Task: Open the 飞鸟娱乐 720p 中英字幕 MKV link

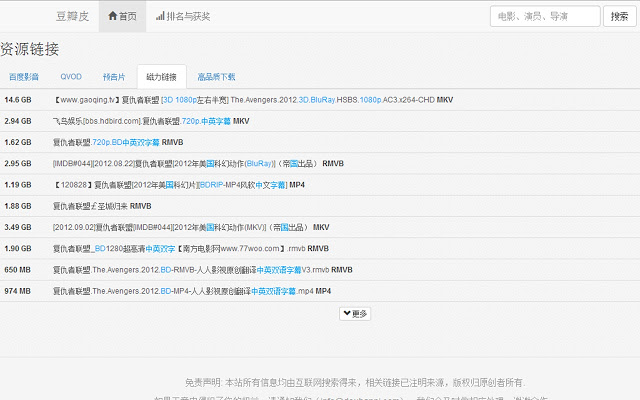Action: (x=151, y=121)
